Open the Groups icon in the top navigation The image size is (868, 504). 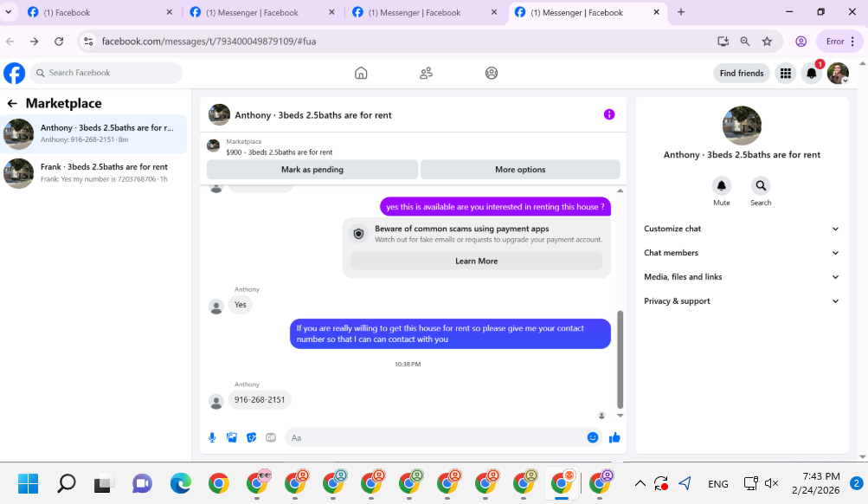(491, 73)
